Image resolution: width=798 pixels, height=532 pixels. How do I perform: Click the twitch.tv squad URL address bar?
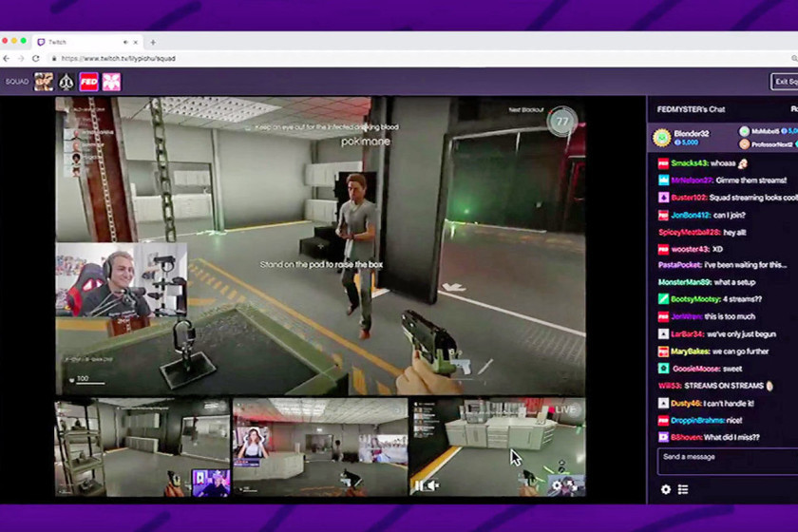point(118,59)
